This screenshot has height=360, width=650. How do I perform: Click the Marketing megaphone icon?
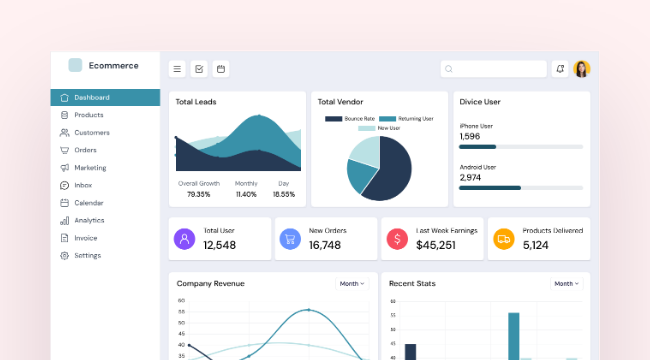pos(64,168)
